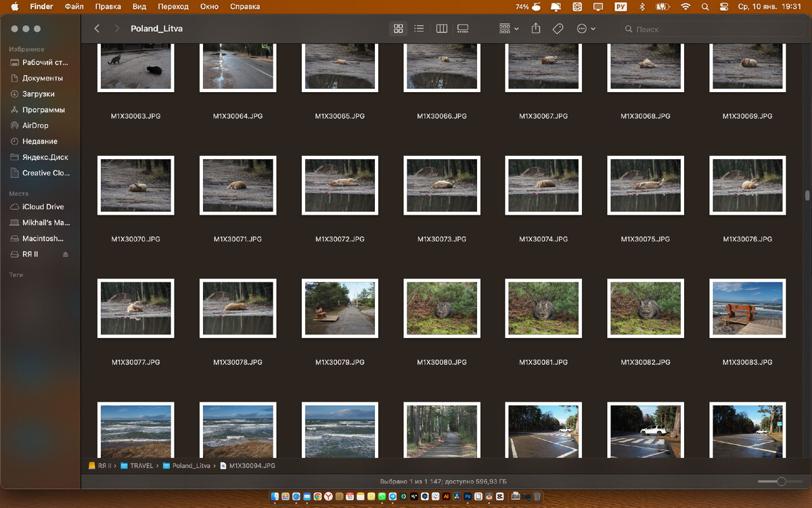Adjust the icon size slider
The width and height of the screenshot is (812, 508).
(781, 481)
